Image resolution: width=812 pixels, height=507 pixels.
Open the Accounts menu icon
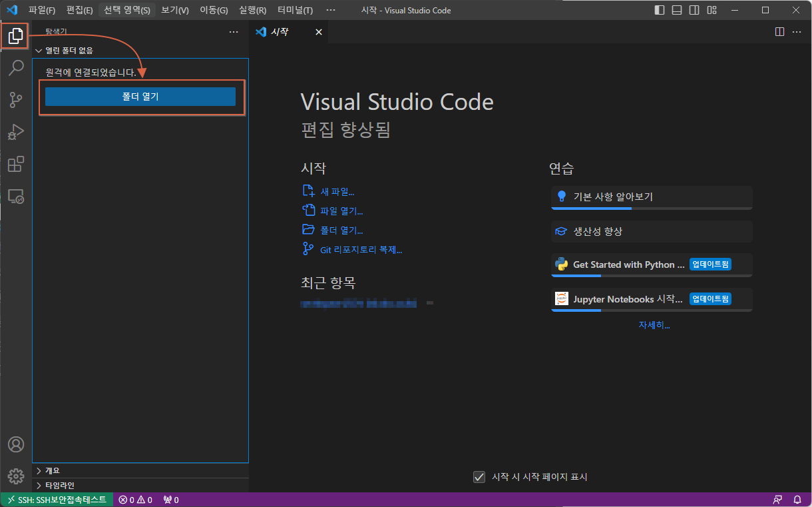15,444
